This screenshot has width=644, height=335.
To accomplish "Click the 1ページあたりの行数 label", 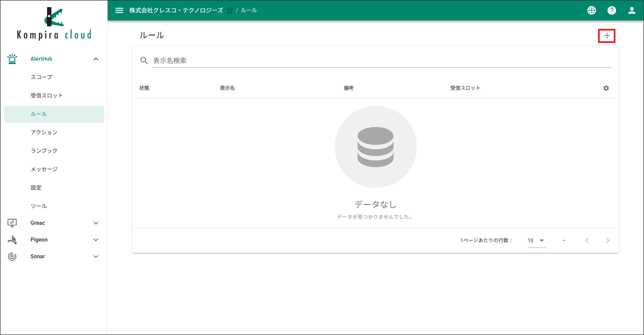I will [x=486, y=241].
